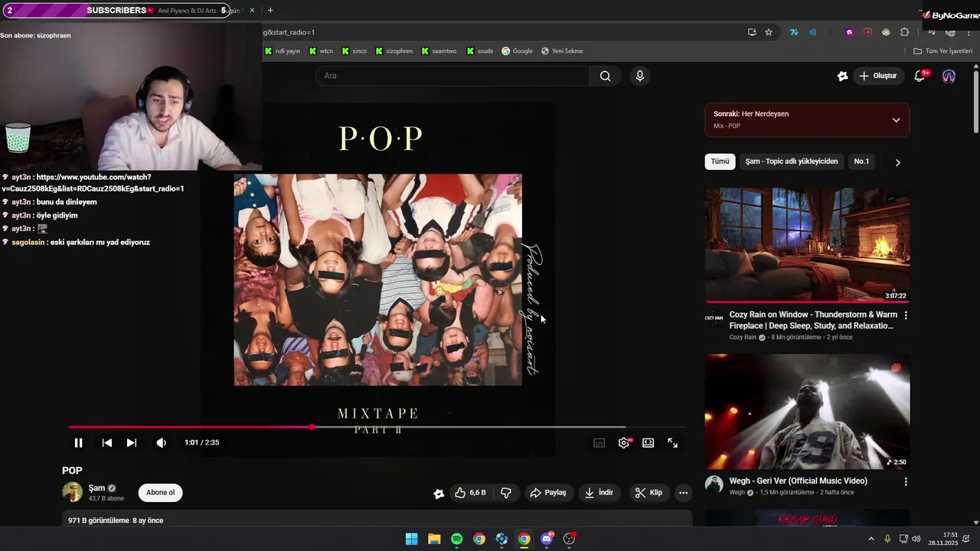Share the video with Paylaş
This screenshot has width=980, height=551.
tap(548, 493)
